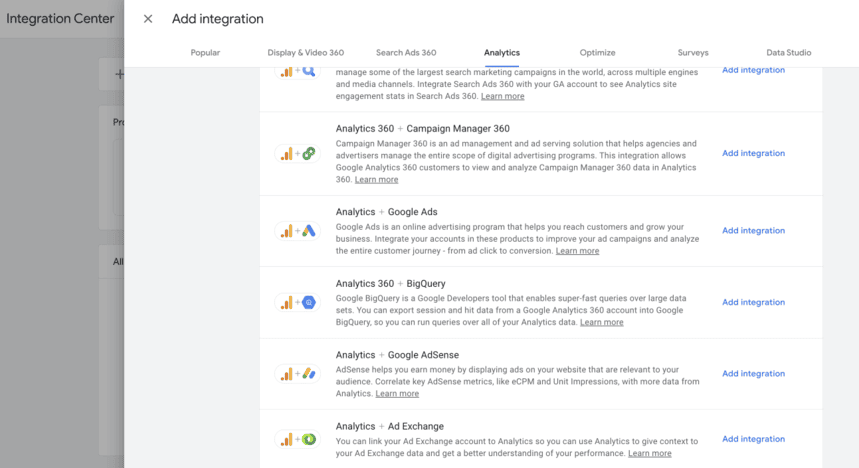Go to the Optimize tab
The image size is (859, 468).
(597, 53)
